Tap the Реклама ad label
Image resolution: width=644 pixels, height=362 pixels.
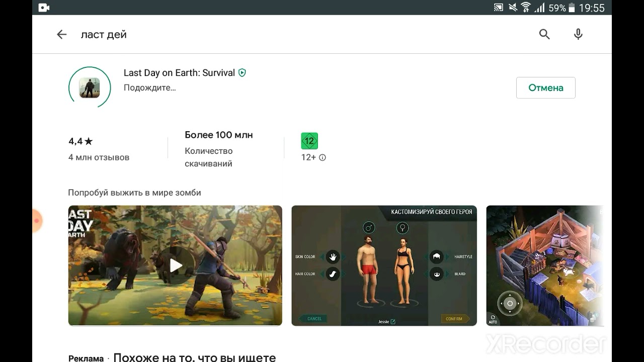click(86, 358)
